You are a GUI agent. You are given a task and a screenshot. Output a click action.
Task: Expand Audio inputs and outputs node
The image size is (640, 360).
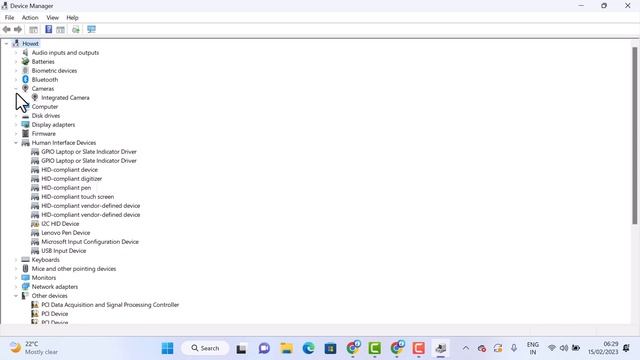16,53
